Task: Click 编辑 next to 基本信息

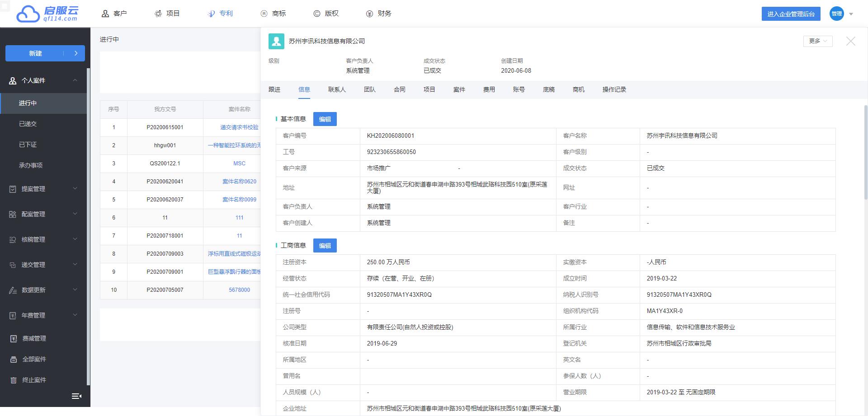Action: [325, 119]
